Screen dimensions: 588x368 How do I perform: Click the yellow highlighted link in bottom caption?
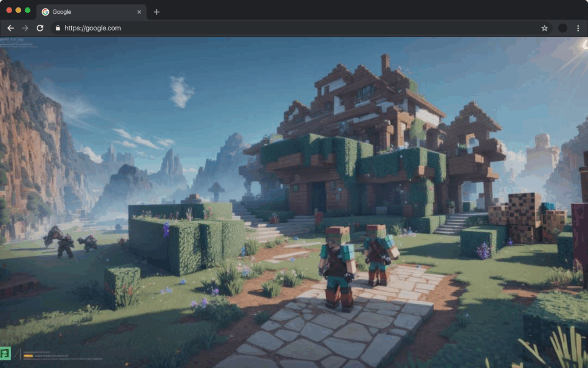pos(28,356)
